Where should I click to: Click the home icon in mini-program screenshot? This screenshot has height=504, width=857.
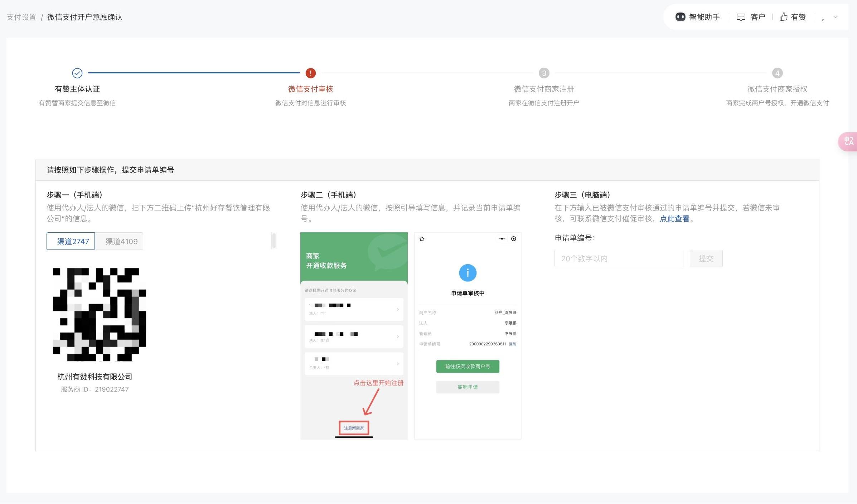(422, 239)
